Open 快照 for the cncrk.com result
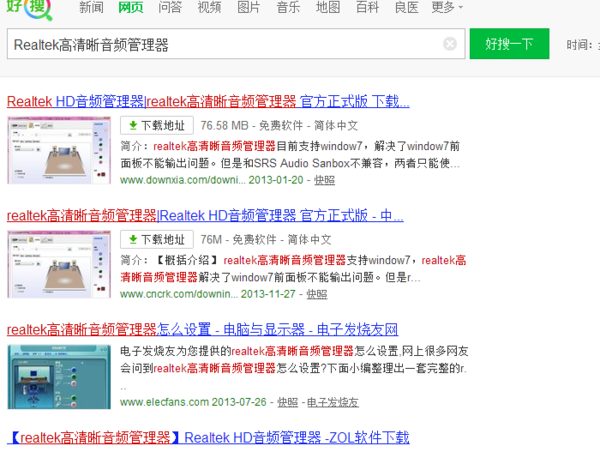Viewport: 600px width, 452px height. 317,294
